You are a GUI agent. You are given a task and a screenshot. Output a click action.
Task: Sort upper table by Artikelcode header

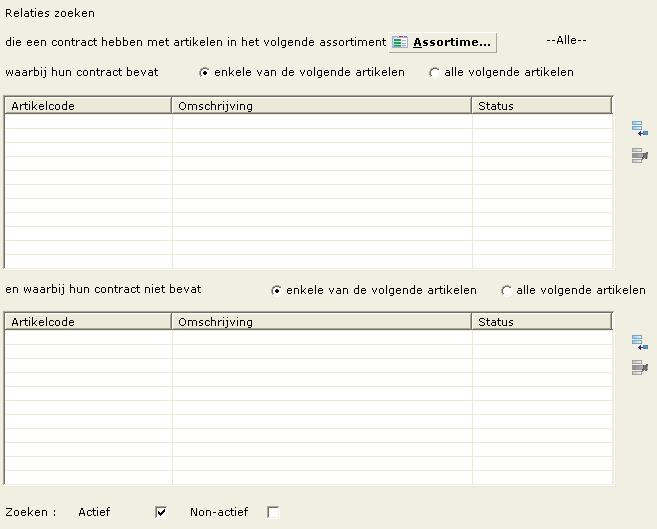pyautogui.click(x=88, y=106)
